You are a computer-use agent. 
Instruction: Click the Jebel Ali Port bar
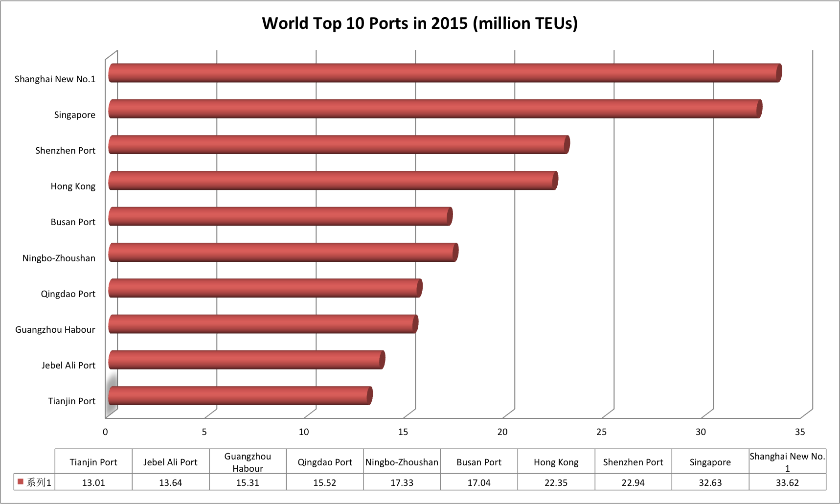246,360
